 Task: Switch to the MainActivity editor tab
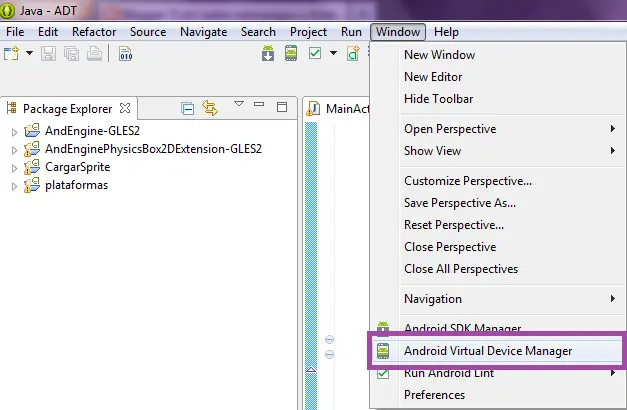point(338,108)
